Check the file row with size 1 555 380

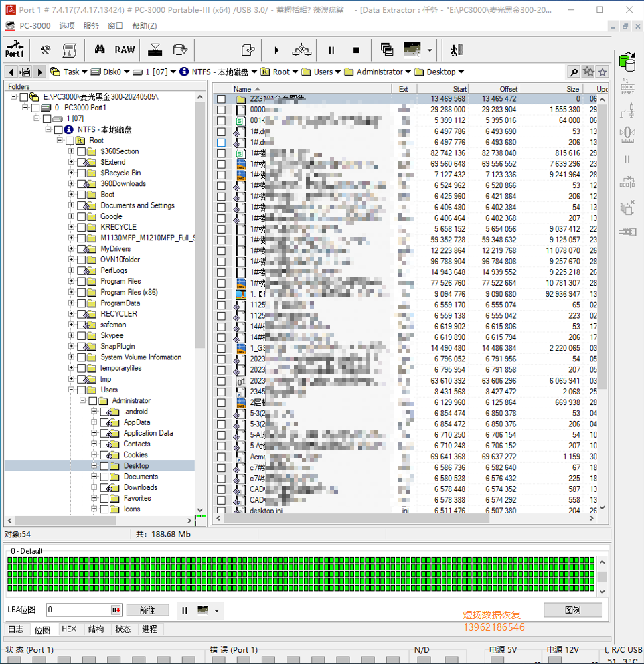click(x=221, y=110)
